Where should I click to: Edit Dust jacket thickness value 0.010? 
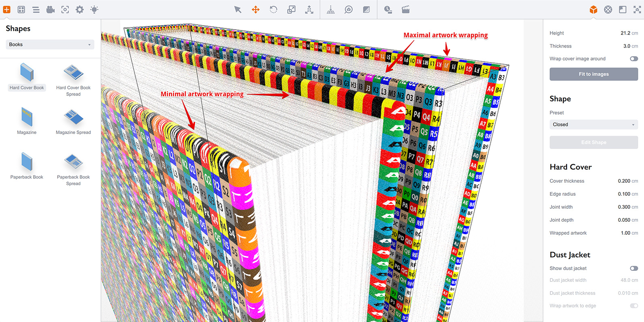(624, 293)
